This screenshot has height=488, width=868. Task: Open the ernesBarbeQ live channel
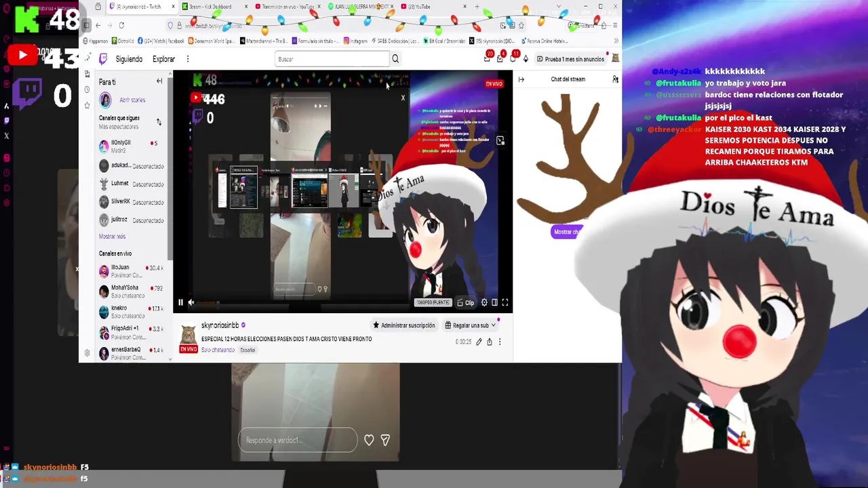click(131, 353)
